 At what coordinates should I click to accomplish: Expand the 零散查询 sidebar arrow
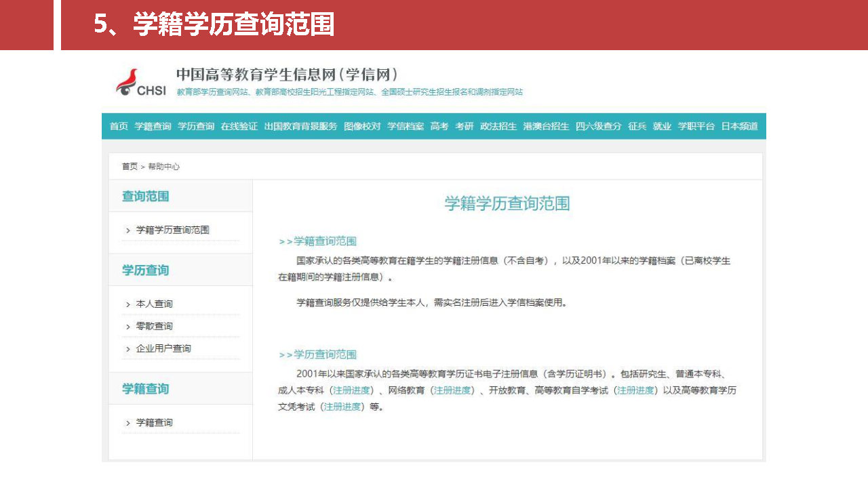127,327
